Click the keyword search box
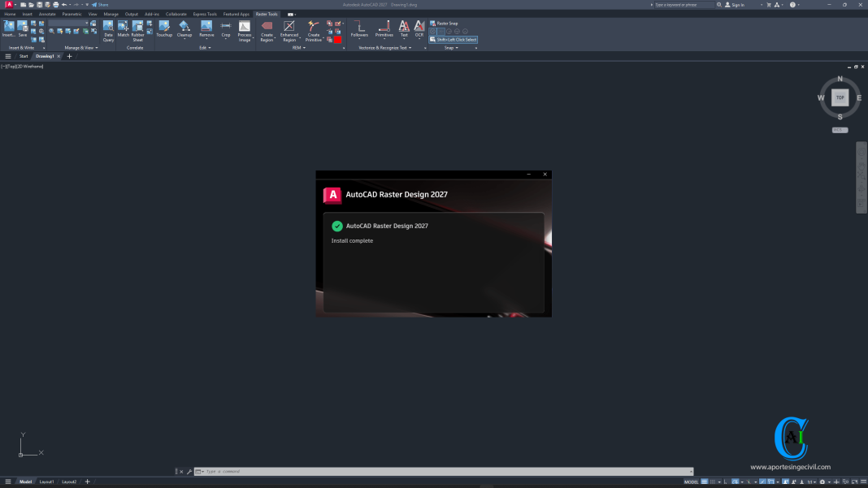Viewport: 868px width, 488px height. pyautogui.click(x=684, y=4)
